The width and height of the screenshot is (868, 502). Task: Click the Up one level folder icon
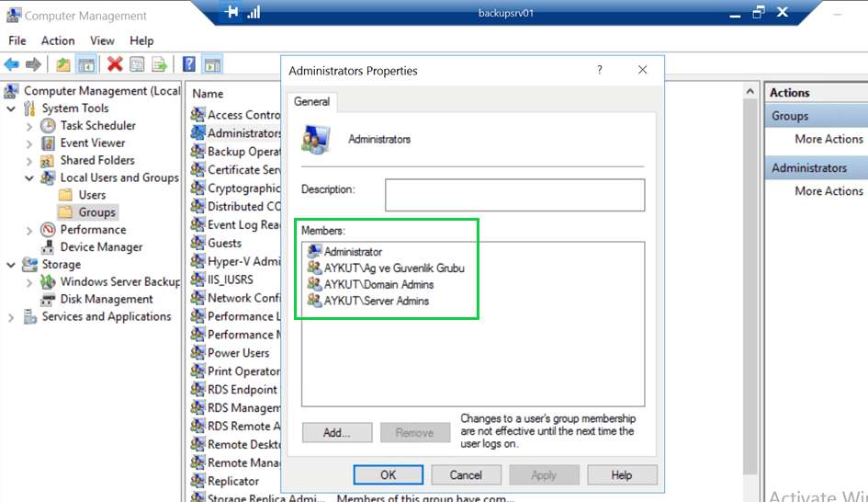coord(62,64)
